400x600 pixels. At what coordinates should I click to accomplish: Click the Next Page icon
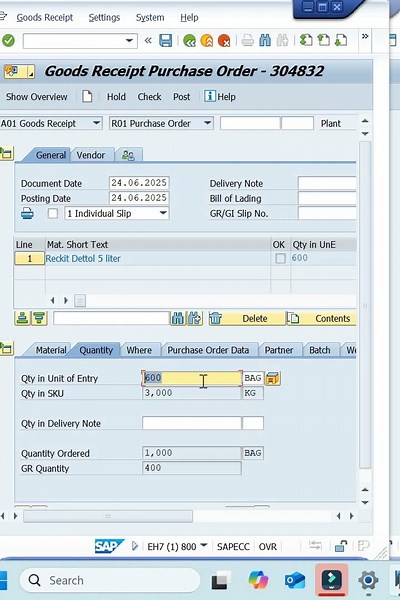click(341, 40)
